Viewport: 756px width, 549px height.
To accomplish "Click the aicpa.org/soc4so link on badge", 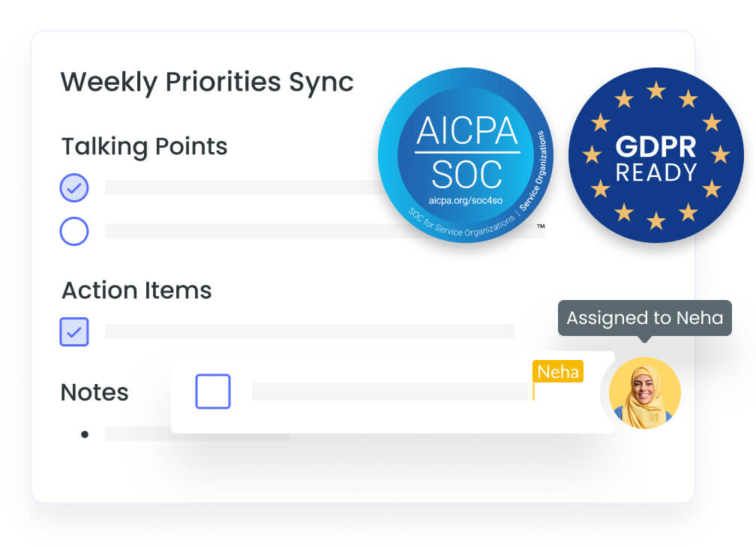I will tap(465, 200).
